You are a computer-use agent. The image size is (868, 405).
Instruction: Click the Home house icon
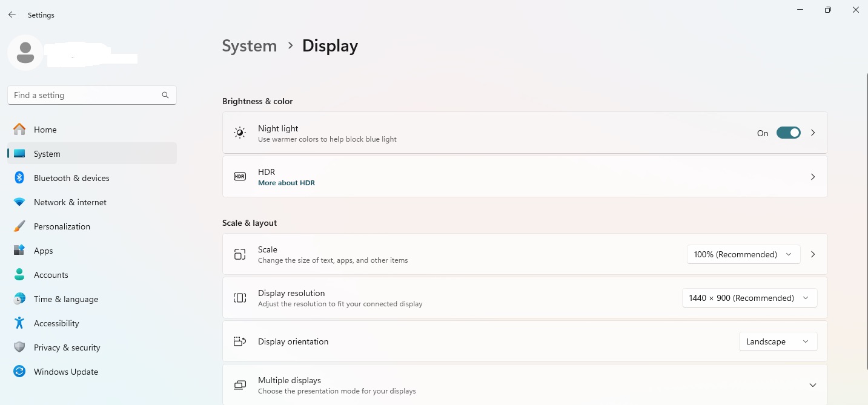tap(19, 130)
